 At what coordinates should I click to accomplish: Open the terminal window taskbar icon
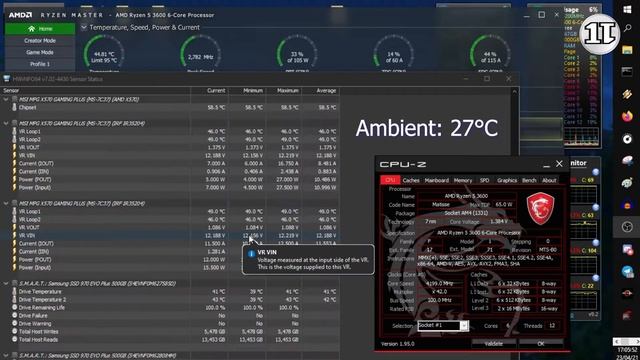point(627,72)
